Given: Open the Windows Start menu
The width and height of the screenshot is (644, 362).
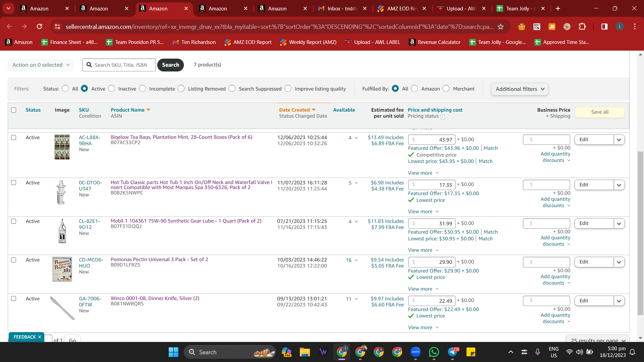Looking at the screenshot, I should click(x=173, y=352).
